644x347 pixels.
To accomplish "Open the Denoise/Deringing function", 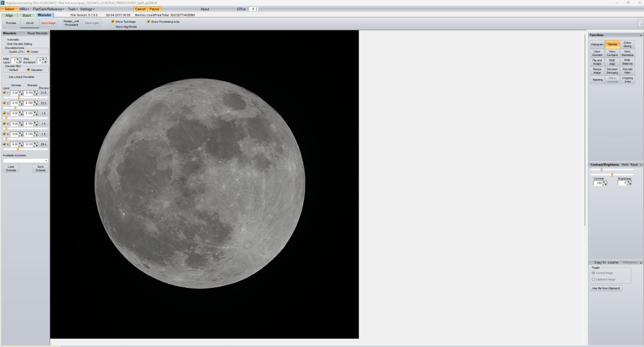I will point(612,71).
